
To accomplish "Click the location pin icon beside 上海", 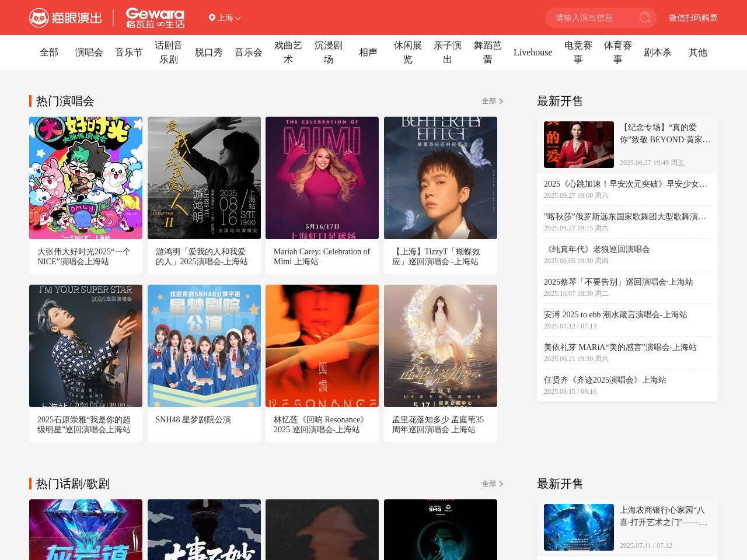I will [212, 18].
